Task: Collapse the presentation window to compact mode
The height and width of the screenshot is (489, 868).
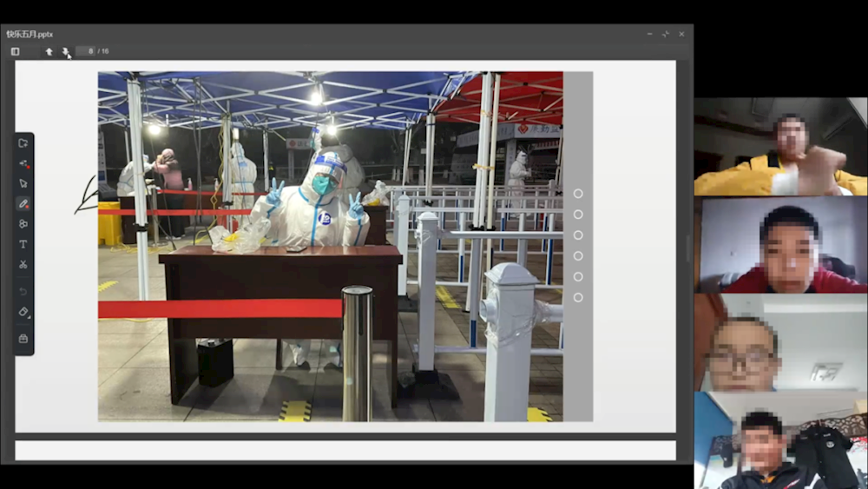Action: coord(665,34)
